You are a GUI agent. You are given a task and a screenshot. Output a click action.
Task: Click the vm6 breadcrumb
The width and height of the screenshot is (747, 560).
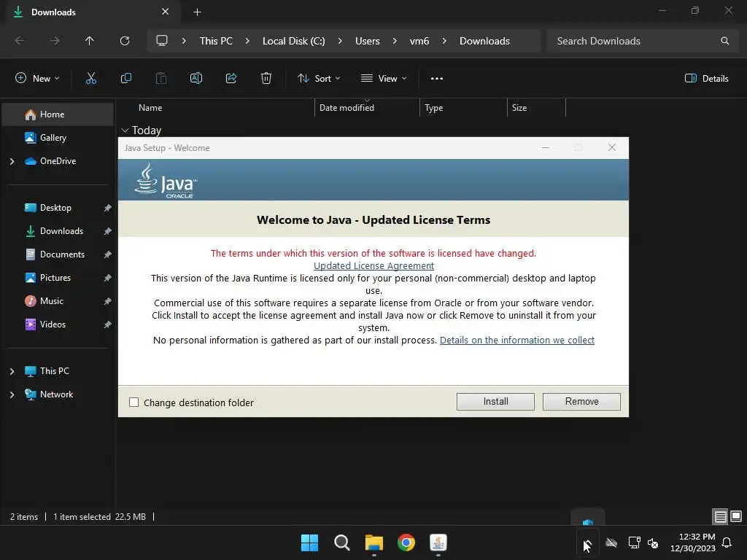[419, 41]
